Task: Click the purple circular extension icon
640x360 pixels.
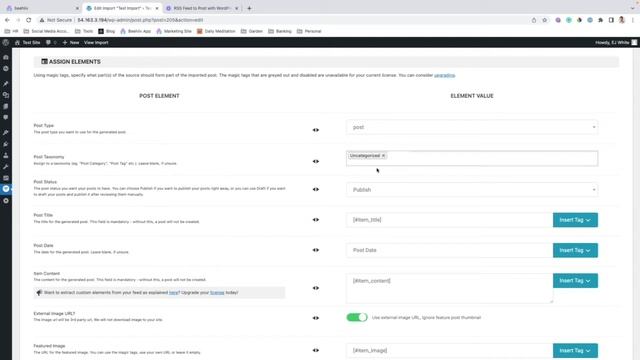Action: [558, 20]
